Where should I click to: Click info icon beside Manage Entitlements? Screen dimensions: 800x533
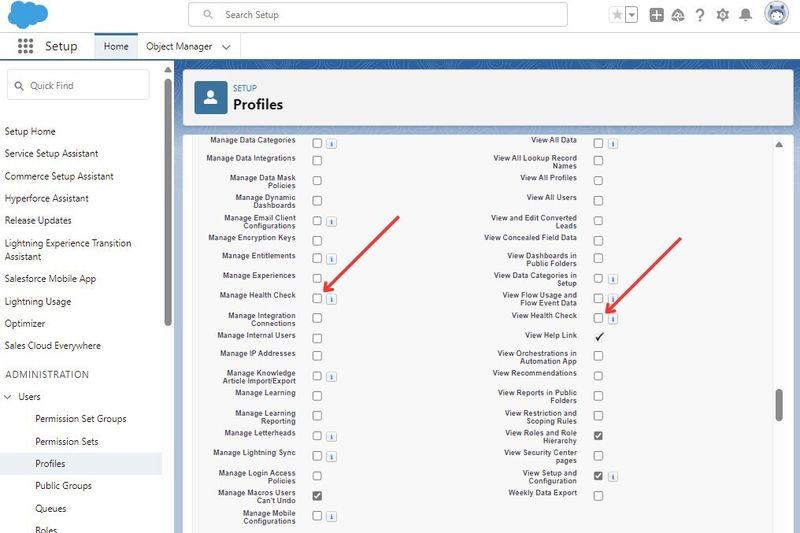click(x=332, y=259)
